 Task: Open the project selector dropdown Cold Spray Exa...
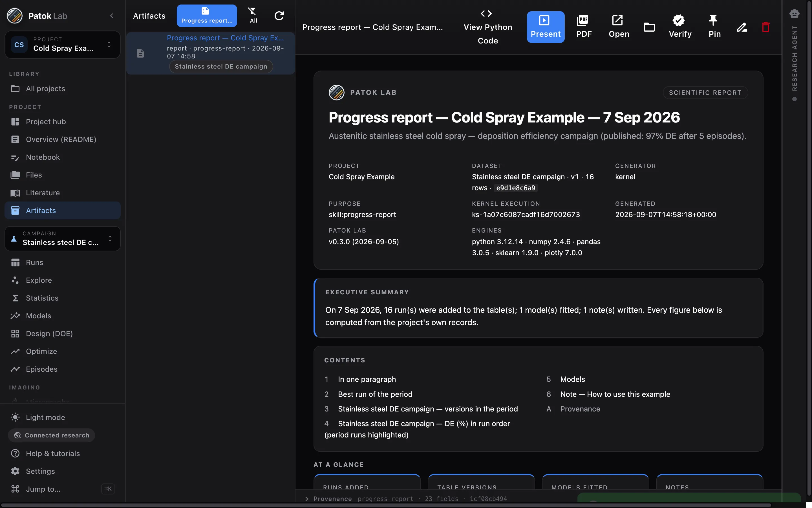(x=62, y=44)
